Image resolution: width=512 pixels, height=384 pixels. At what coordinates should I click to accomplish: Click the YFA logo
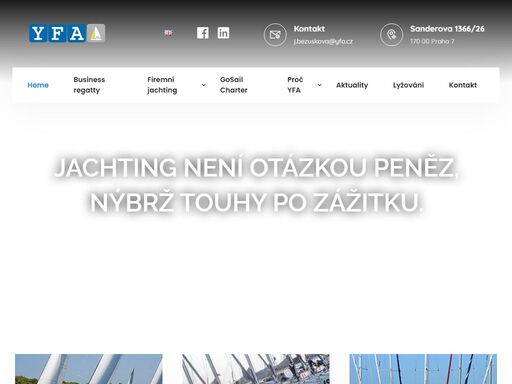(x=67, y=33)
